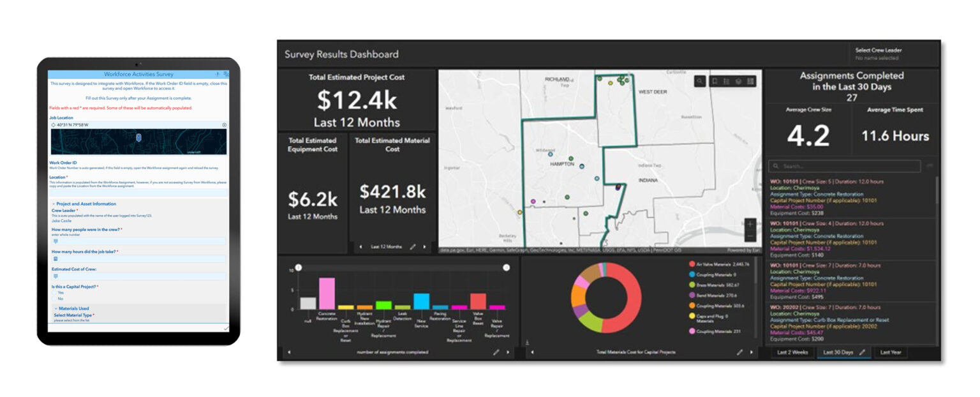980x397 pixels.
Task: Tap the submit checkmark in the survey
Action: pos(226,328)
